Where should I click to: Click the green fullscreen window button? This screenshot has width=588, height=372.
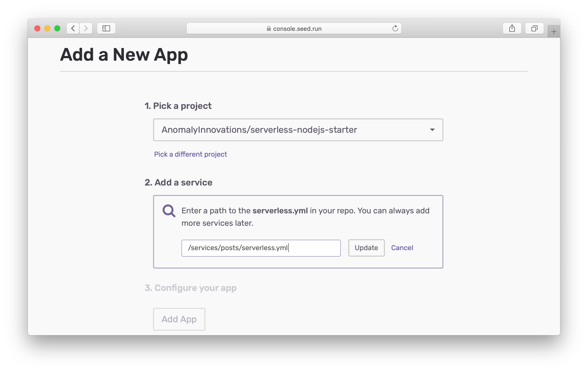click(57, 28)
